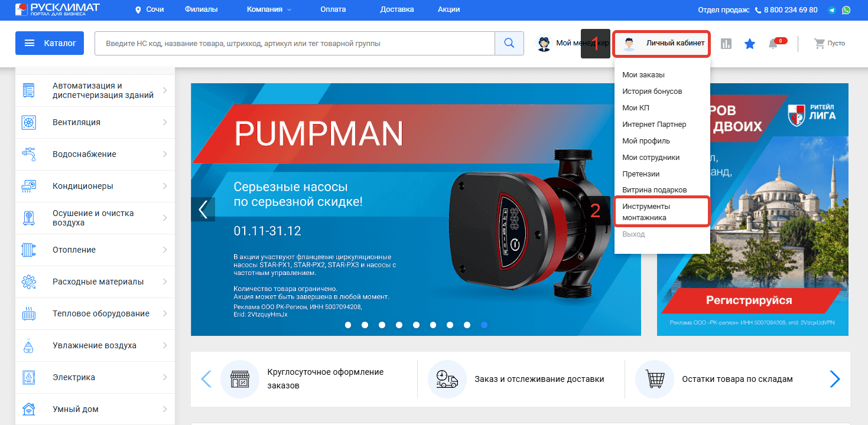868x425 pixels.
Task: Show previous services carousel arrow
Action: pyautogui.click(x=206, y=379)
